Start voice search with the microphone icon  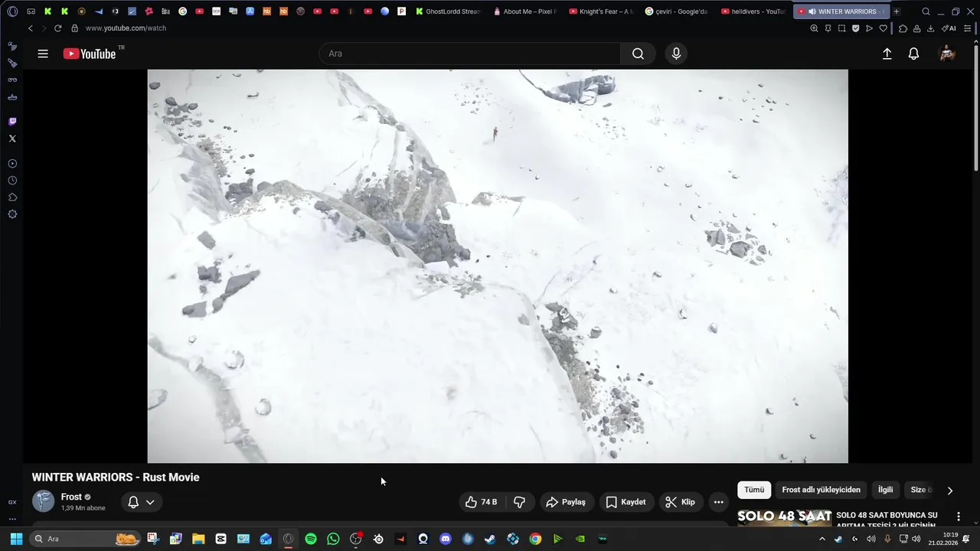(x=676, y=54)
